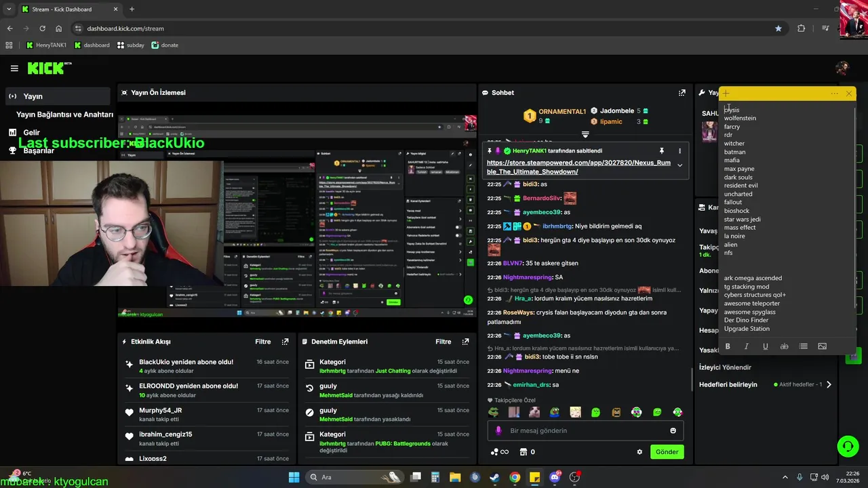Expand the Hedefleri belirleyin chevron
868x488 pixels.
(x=828, y=384)
